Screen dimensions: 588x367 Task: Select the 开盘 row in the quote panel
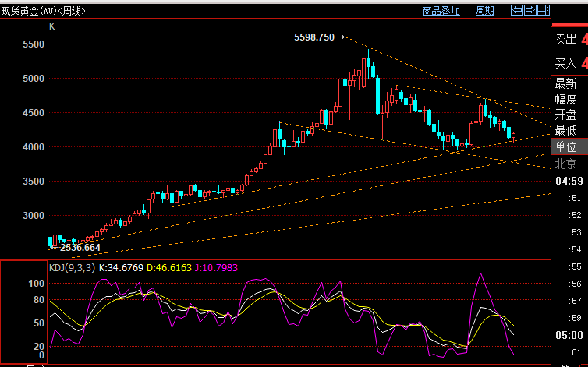[x=569, y=115]
